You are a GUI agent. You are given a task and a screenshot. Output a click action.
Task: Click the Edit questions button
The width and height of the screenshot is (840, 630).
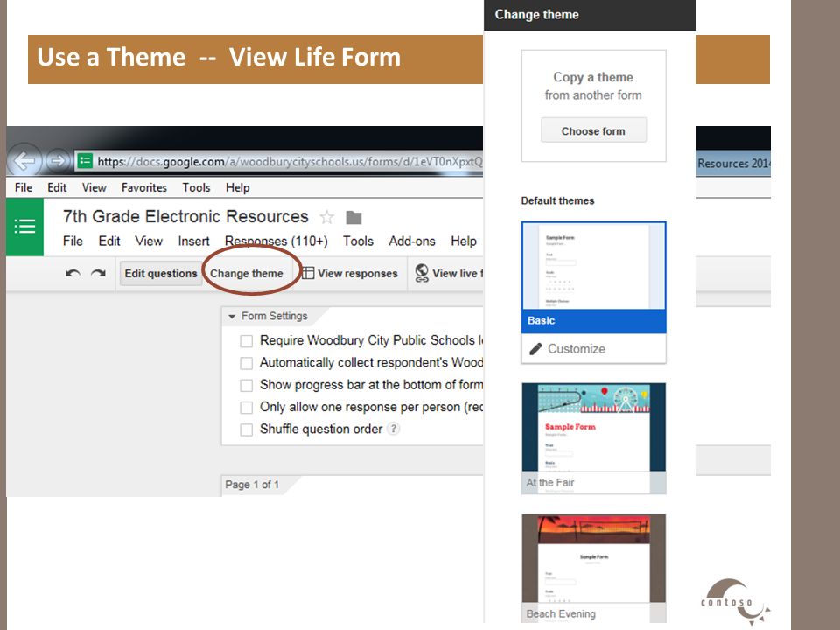[161, 273]
